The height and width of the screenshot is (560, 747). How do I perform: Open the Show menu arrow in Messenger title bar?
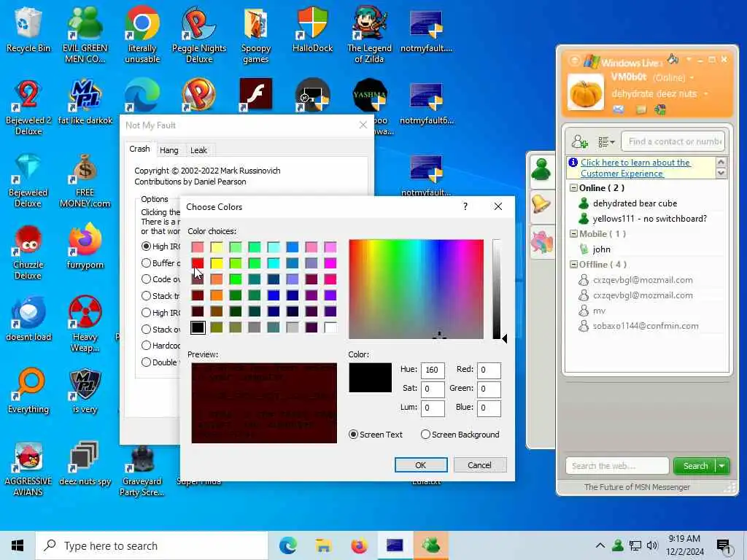coord(689,60)
